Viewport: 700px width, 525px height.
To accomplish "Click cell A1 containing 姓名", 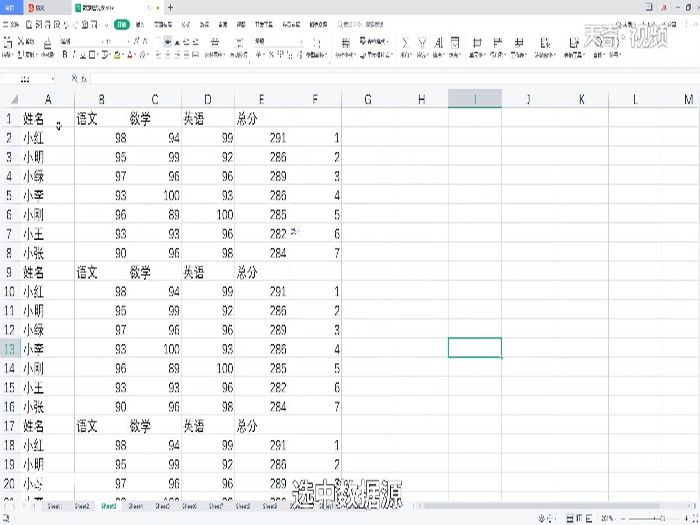I will 47,118.
